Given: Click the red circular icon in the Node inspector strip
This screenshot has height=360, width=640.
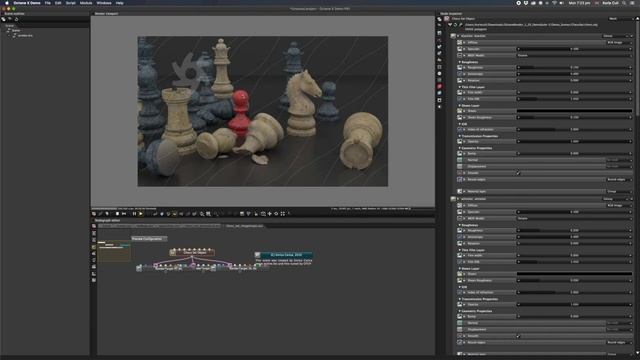Looking at the screenshot, I should click(439, 87).
